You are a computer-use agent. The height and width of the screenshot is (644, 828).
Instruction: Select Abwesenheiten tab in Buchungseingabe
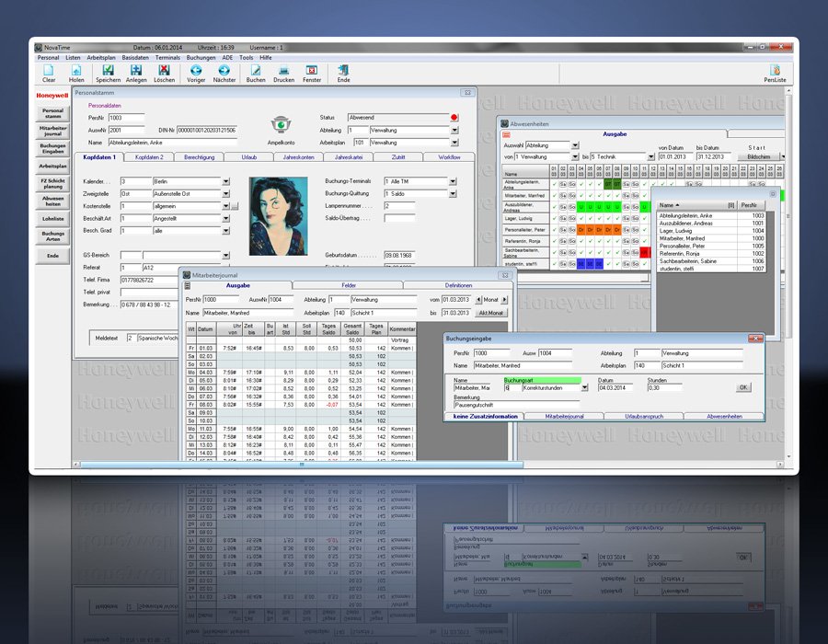coord(724,417)
